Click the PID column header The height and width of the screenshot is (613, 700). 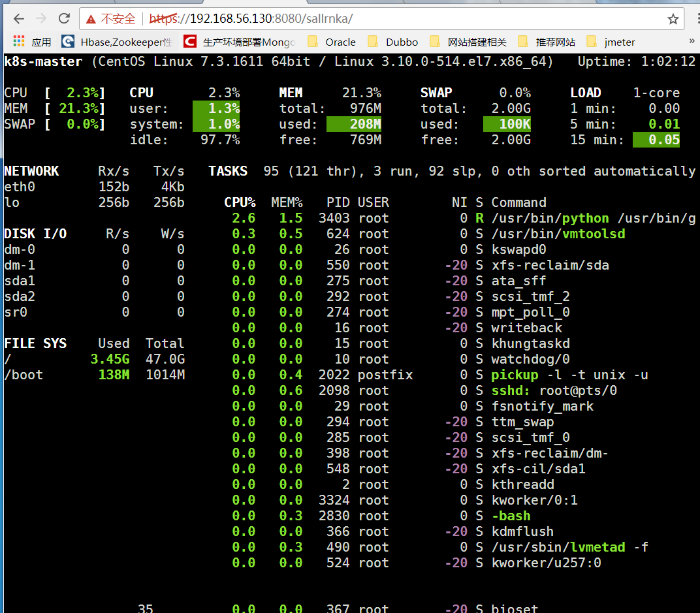point(338,202)
